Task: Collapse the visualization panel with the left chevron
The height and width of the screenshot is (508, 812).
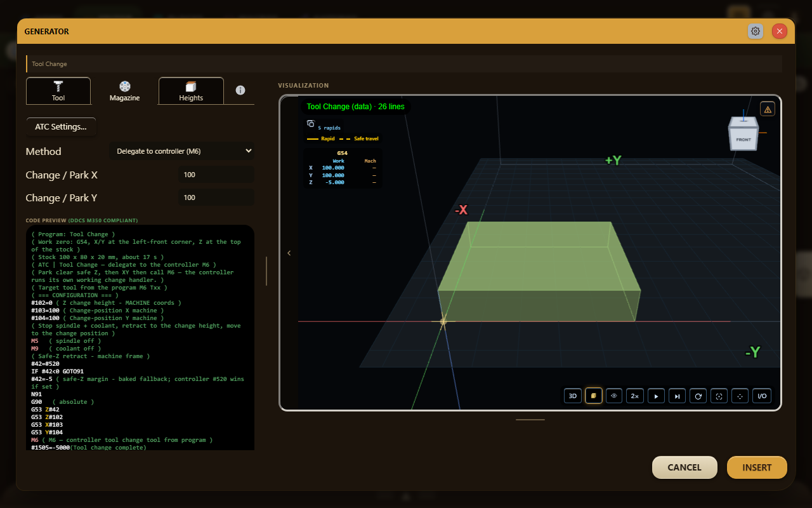Action: pyautogui.click(x=289, y=253)
